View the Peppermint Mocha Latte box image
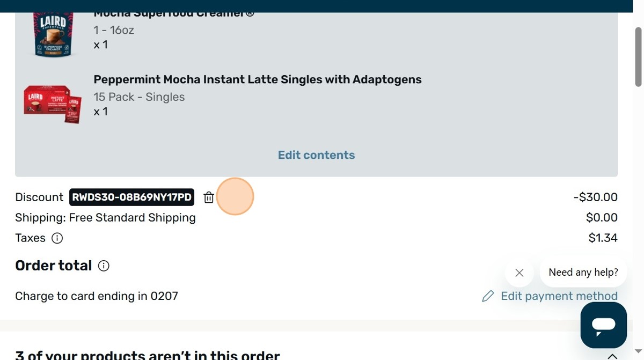This screenshot has height=360, width=644. click(x=53, y=104)
